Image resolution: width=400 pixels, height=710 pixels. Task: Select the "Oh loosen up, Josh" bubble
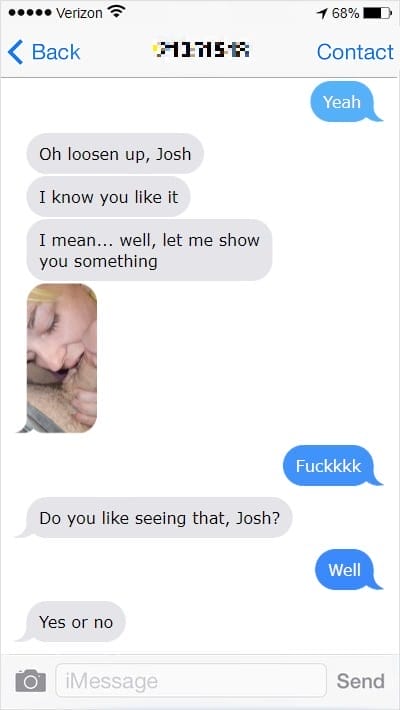115,154
